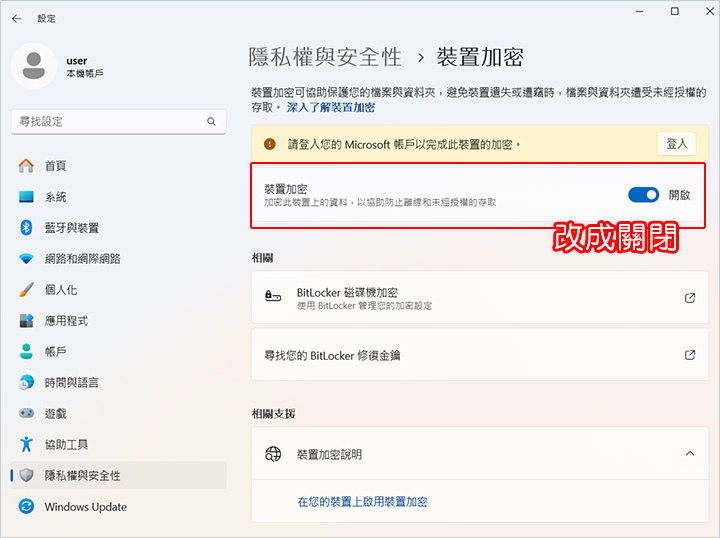The width and height of the screenshot is (720, 538).
Task: Select 網路和網際網路 in the sidebar
Action: point(83,258)
